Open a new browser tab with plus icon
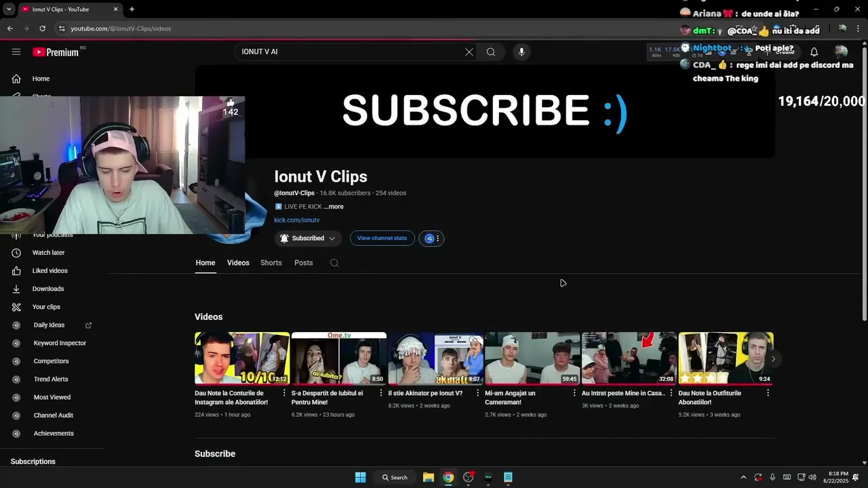Viewport: 868px width, 488px height. pos(132,9)
